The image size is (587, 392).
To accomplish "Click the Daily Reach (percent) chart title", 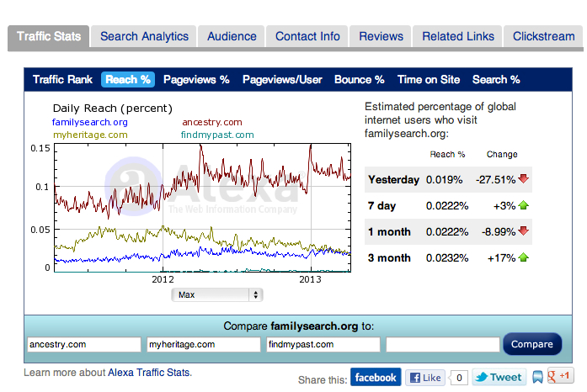I will click(x=113, y=109).
